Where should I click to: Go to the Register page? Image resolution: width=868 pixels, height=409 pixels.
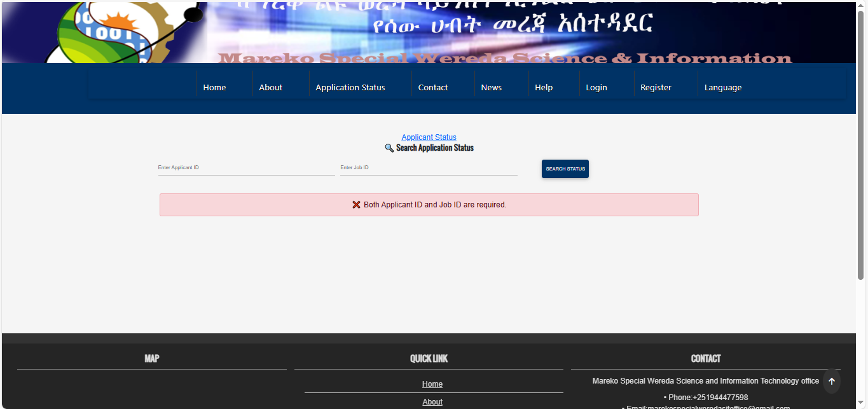coord(656,87)
